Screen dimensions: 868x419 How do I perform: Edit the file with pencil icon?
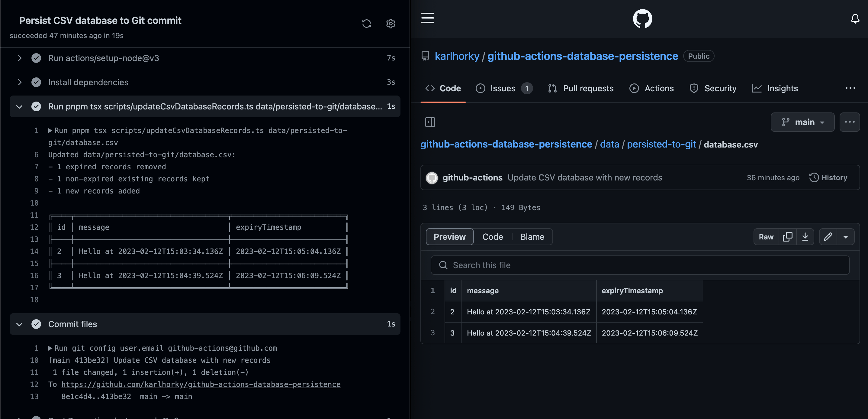click(828, 237)
